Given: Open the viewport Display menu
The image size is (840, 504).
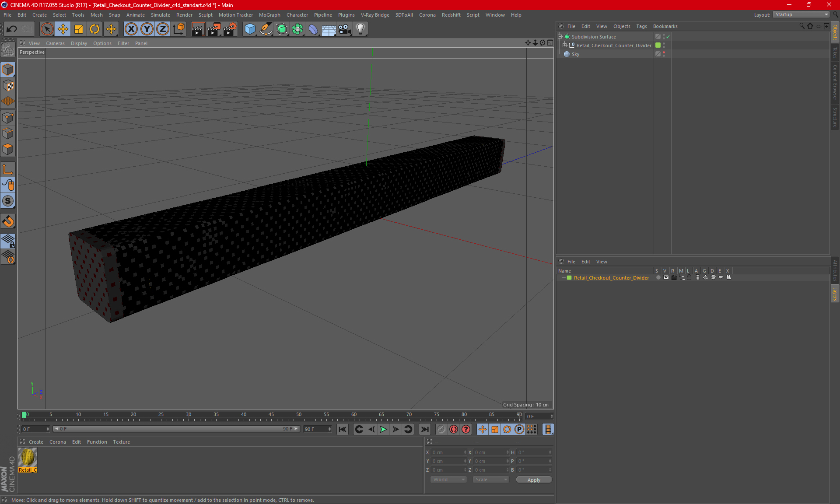Looking at the screenshot, I should coord(79,43).
